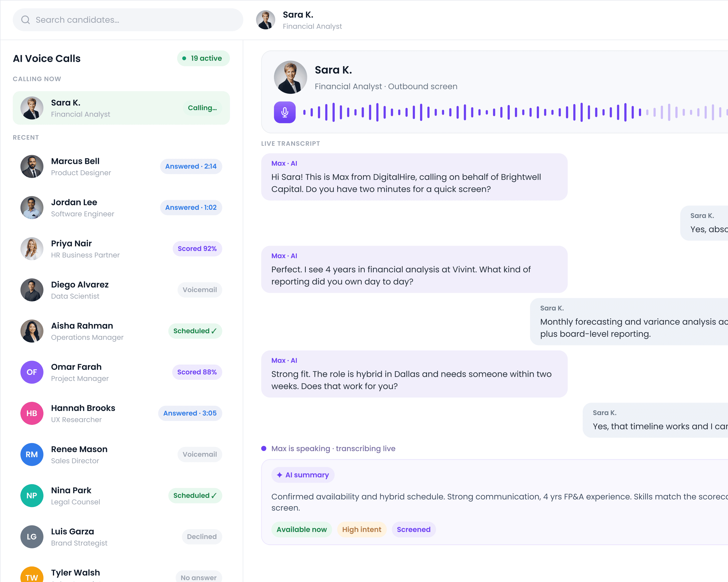The image size is (728, 582).
Task: Click the AI Voice Calls heading
Action: coord(47,58)
